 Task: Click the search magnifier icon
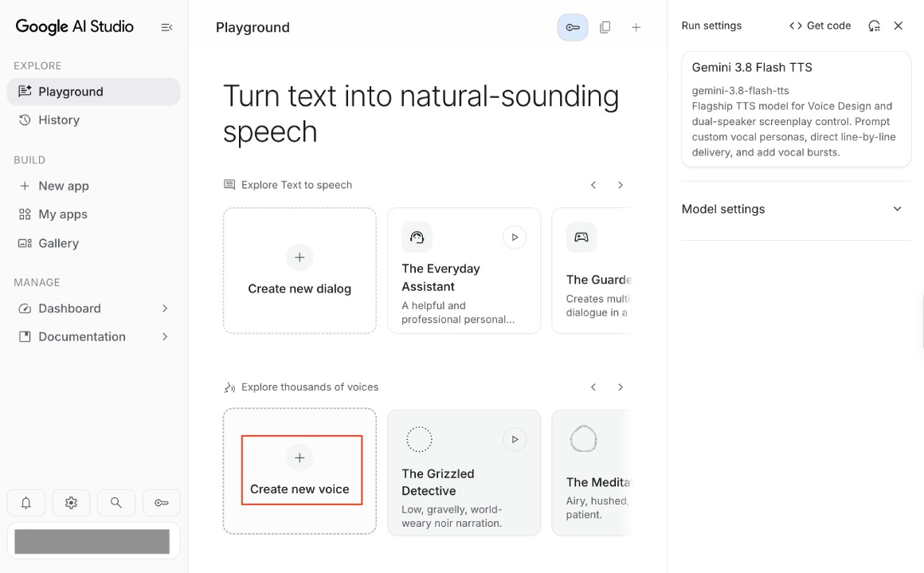[116, 503]
